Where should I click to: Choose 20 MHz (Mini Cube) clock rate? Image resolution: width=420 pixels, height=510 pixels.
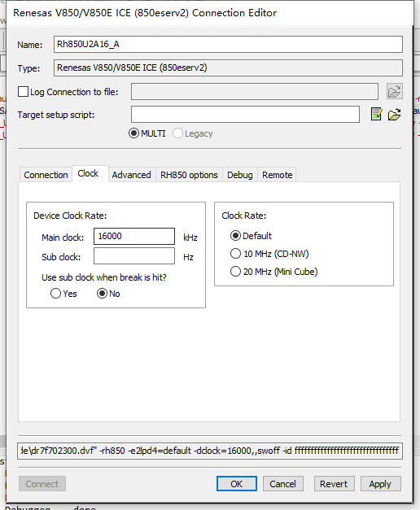point(235,271)
